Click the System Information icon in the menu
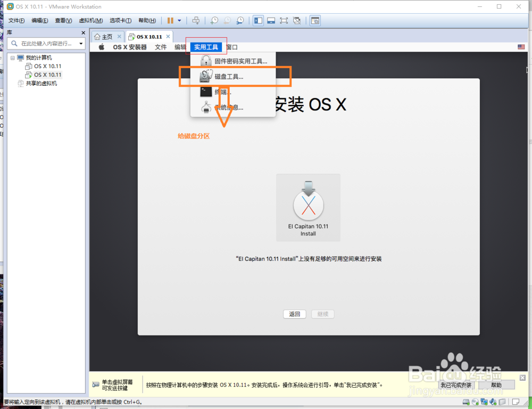532x409 pixels. [206, 108]
